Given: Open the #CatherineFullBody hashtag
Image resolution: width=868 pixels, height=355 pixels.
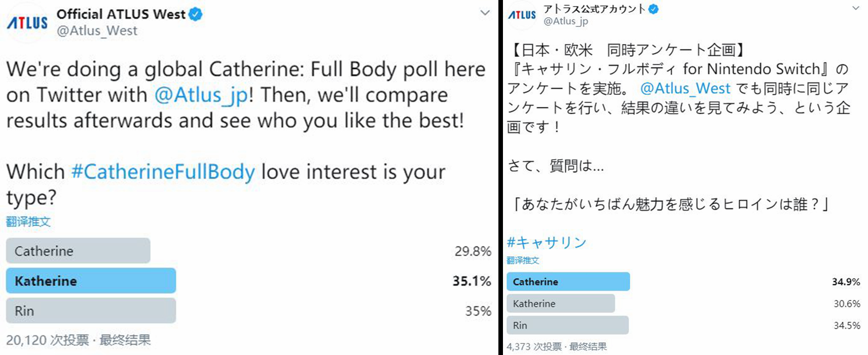Looking at the screenshot, I should coord(163,172).
